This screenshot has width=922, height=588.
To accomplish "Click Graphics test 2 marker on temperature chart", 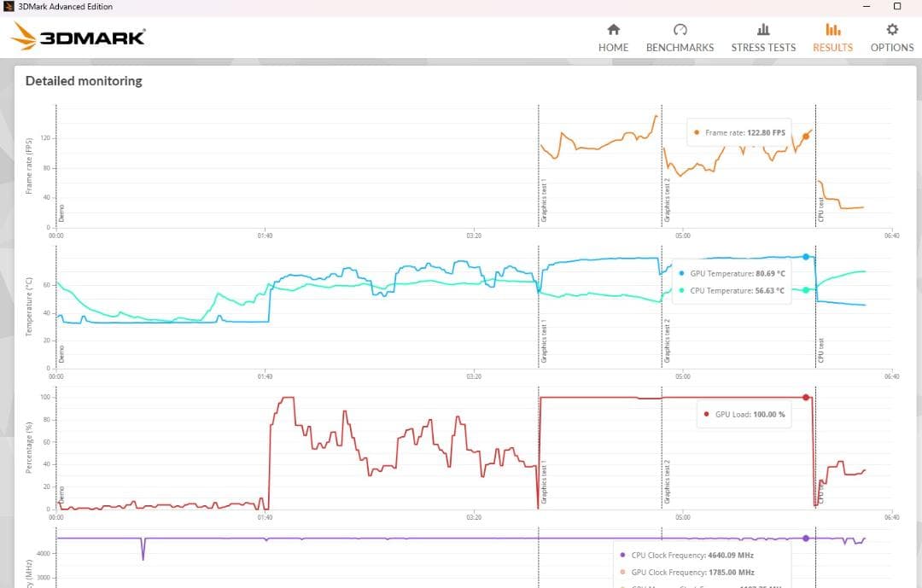I will click(x=668, y=340).
